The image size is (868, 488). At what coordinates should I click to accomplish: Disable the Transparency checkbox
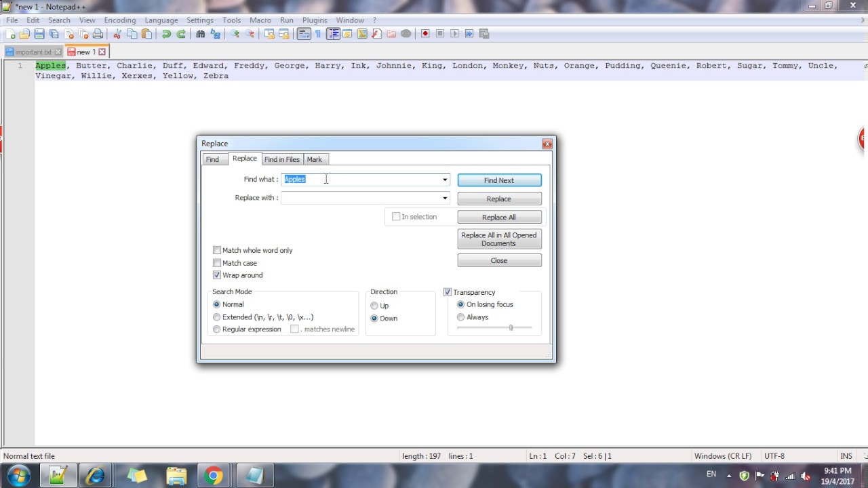pyautogui.click(x=448, y=292)
